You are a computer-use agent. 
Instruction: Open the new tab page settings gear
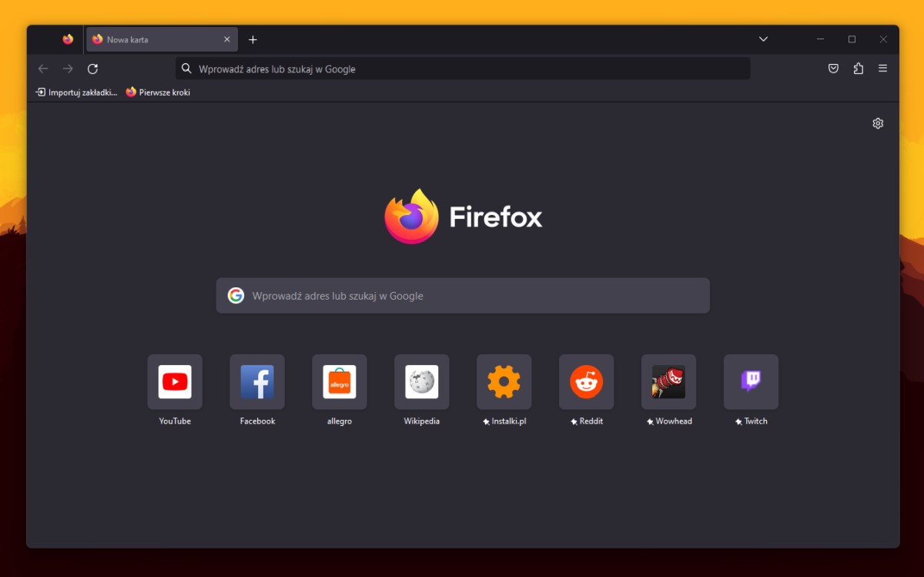click(x=878, y=122)
